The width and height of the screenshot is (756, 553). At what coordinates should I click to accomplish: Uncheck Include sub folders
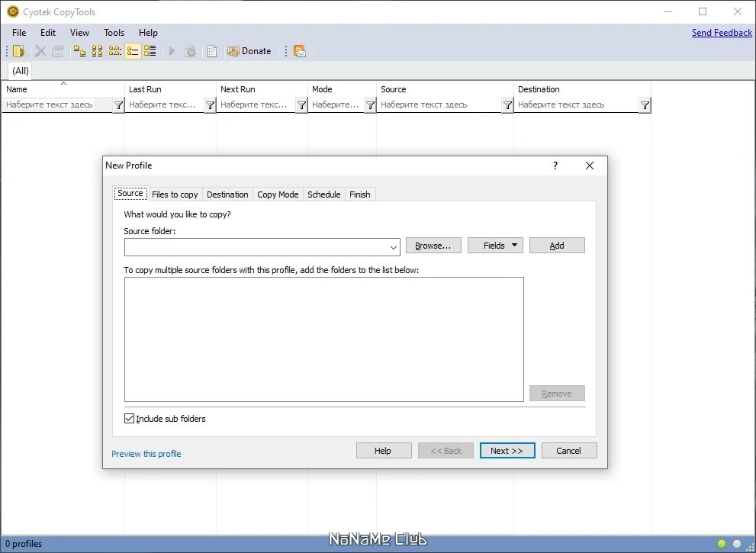[x=129, y=419]
